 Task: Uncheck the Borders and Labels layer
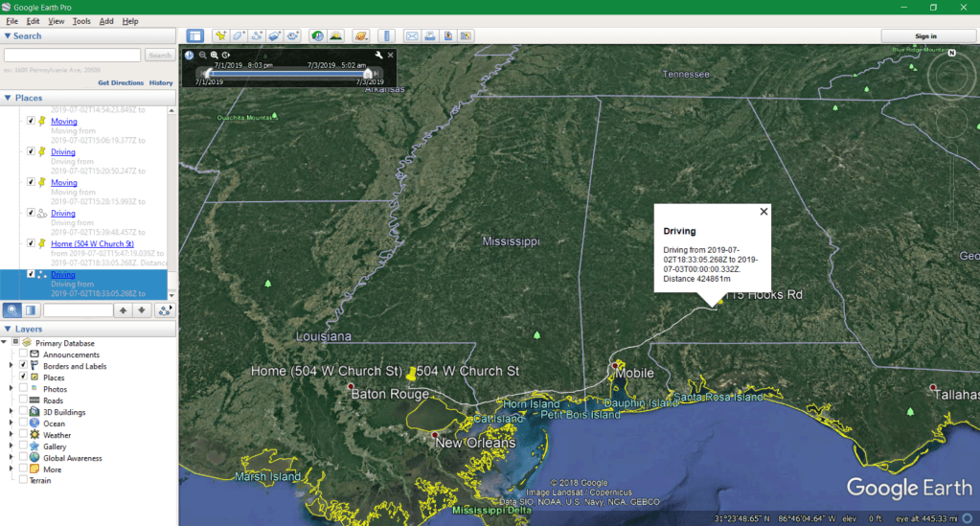click(x=23, y=366)
